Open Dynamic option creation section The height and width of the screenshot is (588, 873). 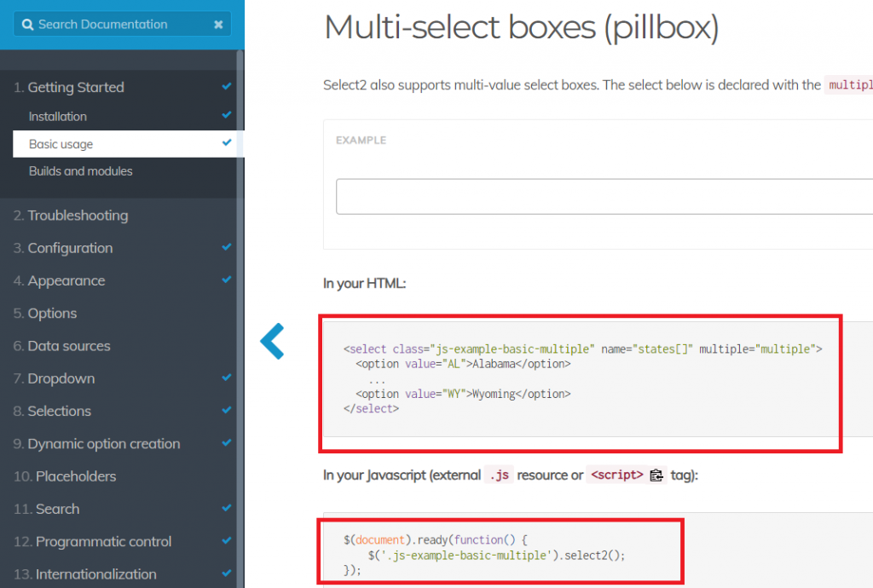[x=97, y=444]
